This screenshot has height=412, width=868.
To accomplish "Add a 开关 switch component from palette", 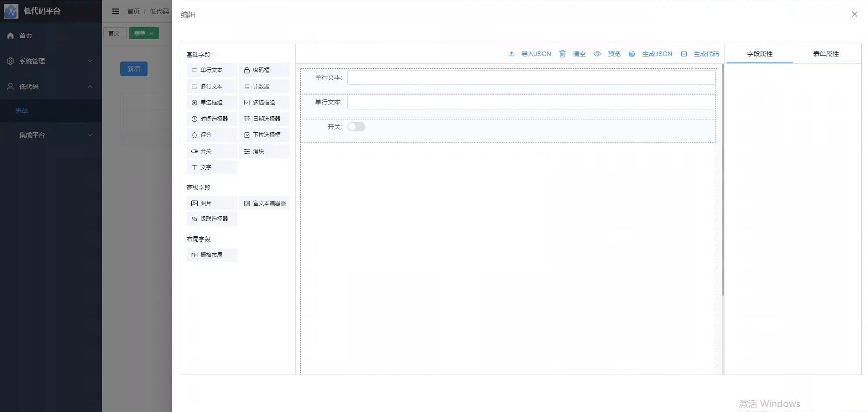I will [212, 151].
